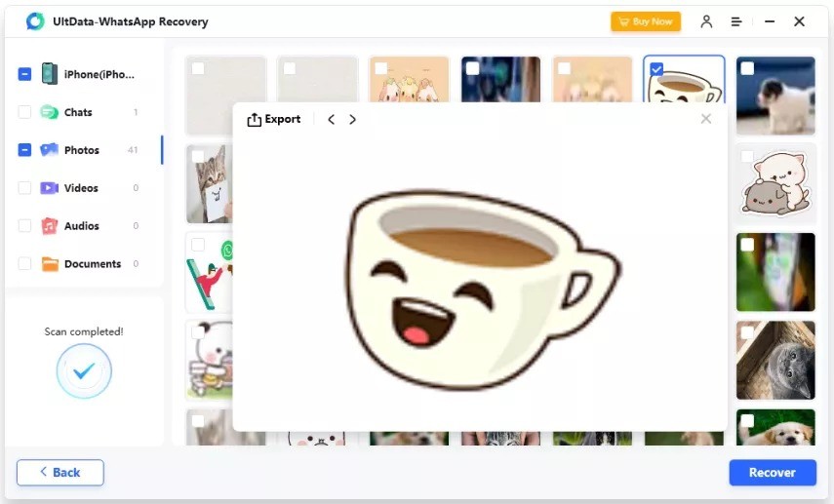Select the Audios sidebar item

82,226
